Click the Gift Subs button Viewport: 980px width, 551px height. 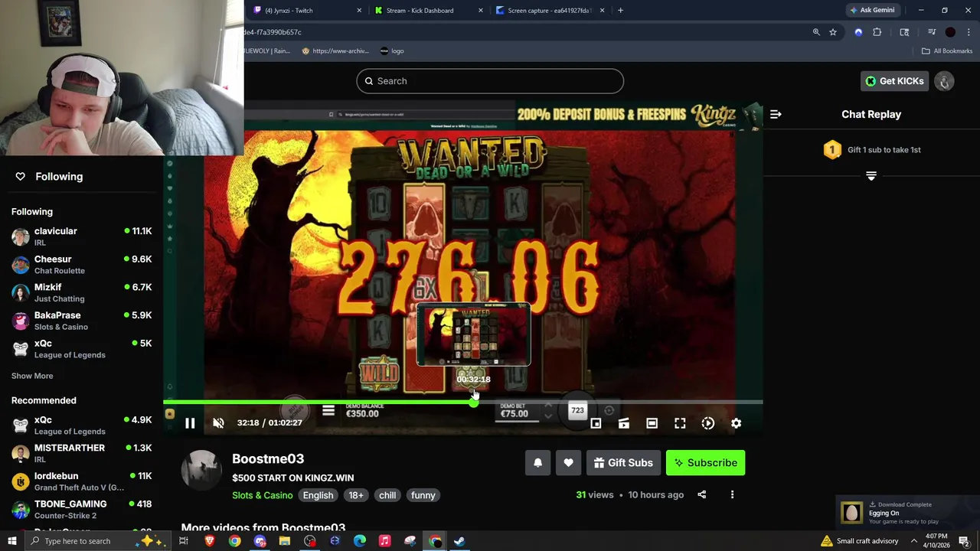[x=623, y=462]
